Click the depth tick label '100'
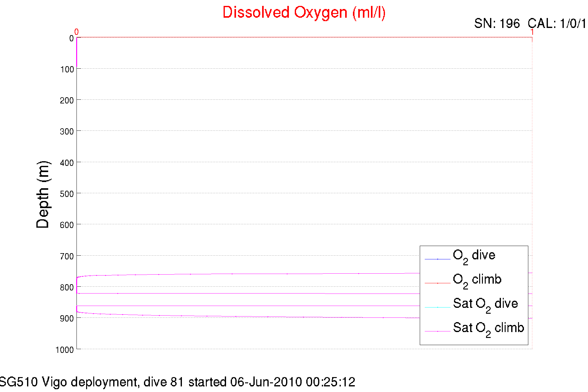The image size is (588, 392). click(x=67, y=70)
